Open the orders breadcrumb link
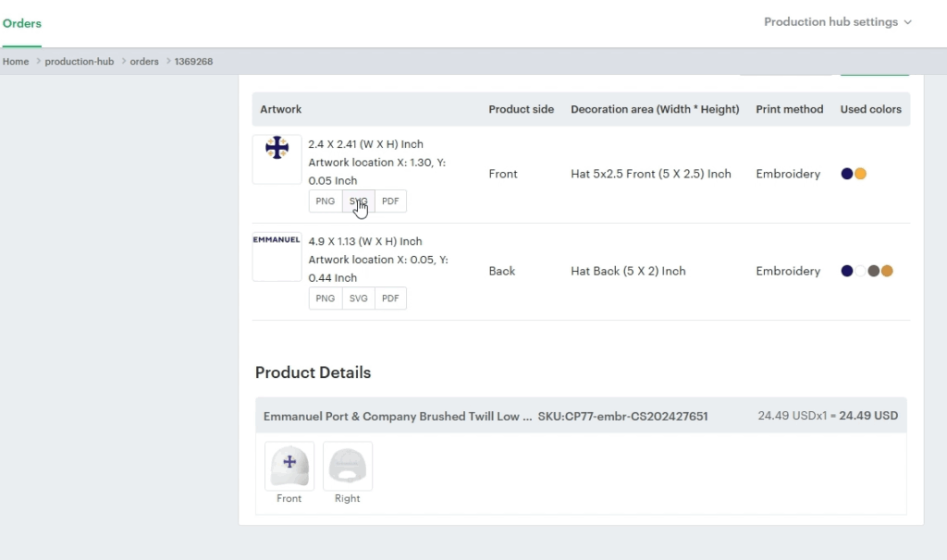The image size is (947, 560). 144,62
